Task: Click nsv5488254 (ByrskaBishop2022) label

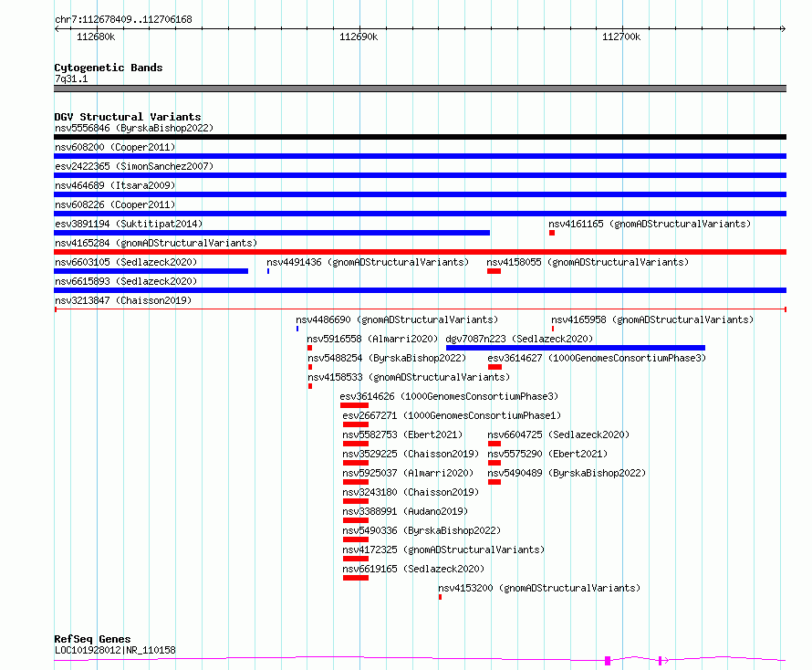Action: [387, 358]
